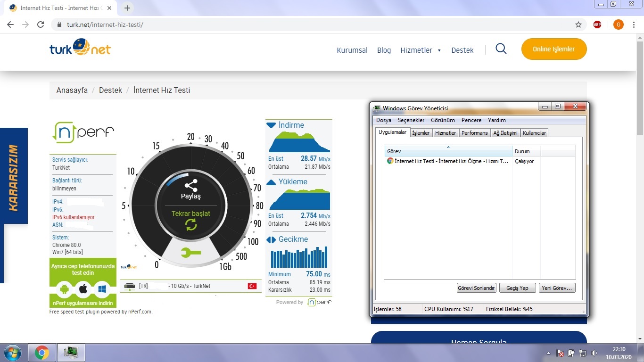The height and width of the screenshot is (362, 644).
Task: Click the Powered by nPerf logo
Action: point(319,302)
